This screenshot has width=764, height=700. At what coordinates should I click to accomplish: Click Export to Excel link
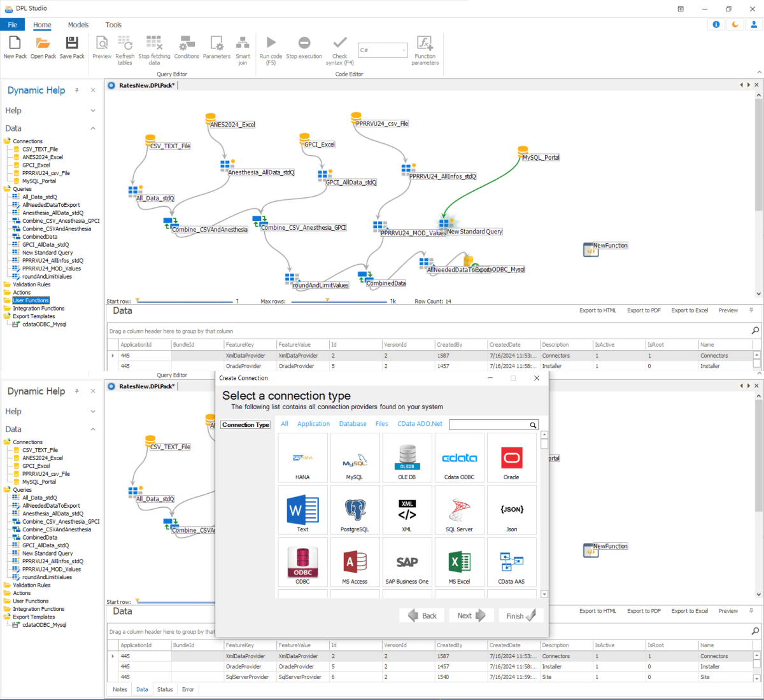690,311
